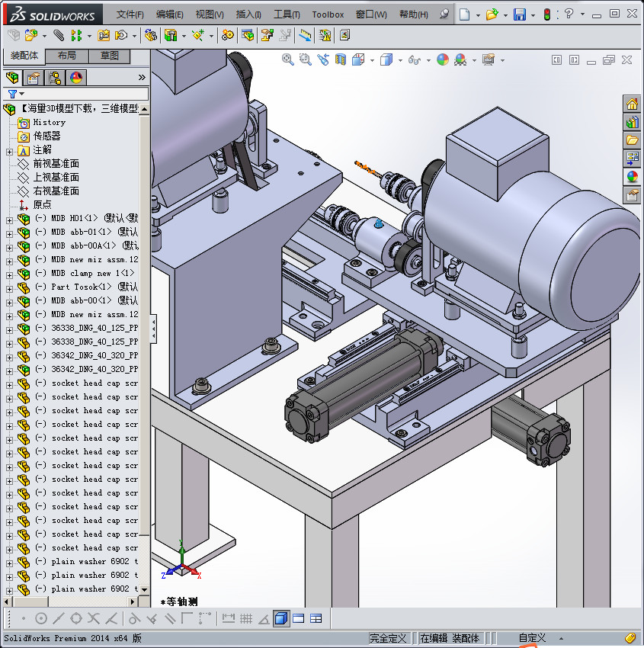Open the Design Library task pane icon
This screenshot has width=644, height=648.
click(632, 122)
